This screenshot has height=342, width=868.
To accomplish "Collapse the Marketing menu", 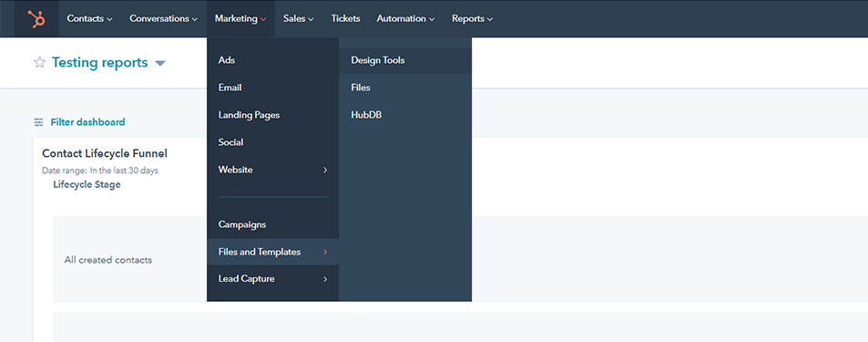I will pos(240,18).
